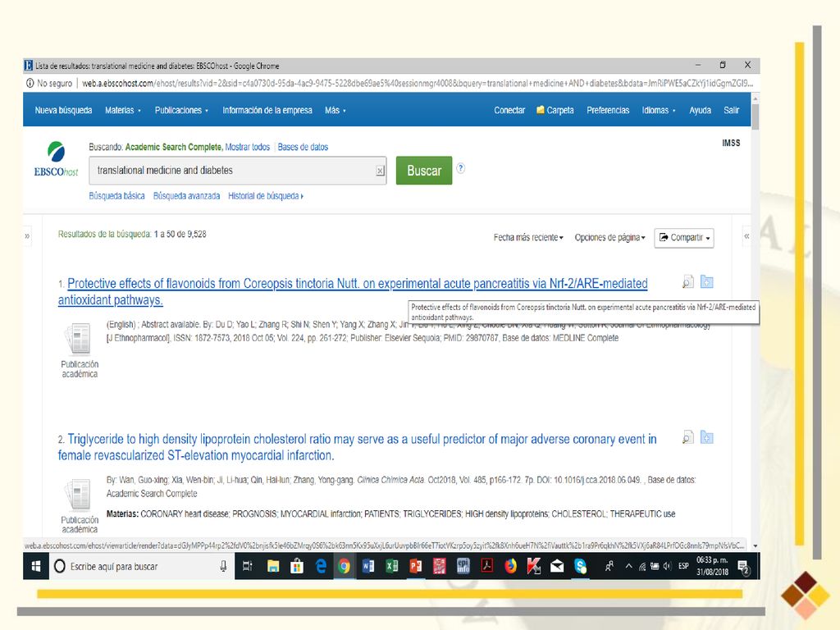
Task: Open Excel from the taskbar
Action: [x=391, y=566]
